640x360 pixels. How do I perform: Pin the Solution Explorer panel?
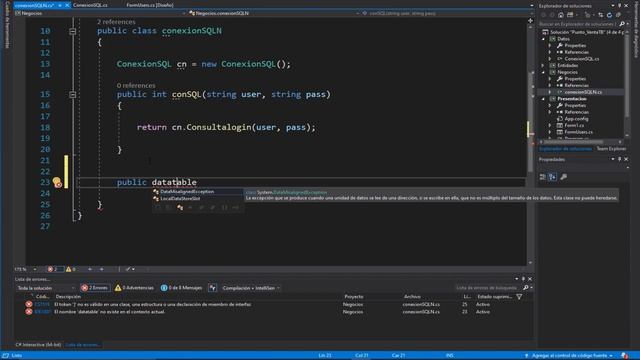tap(619, 6)
